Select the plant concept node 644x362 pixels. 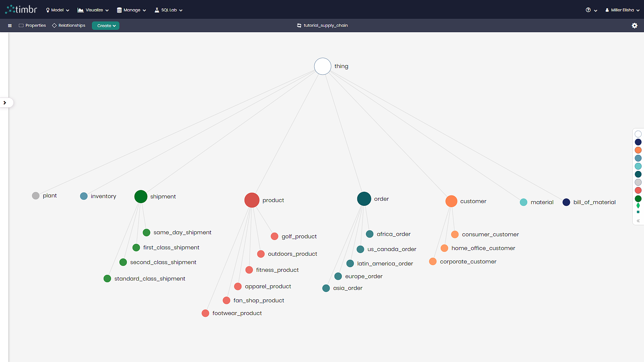pos(36,196)
